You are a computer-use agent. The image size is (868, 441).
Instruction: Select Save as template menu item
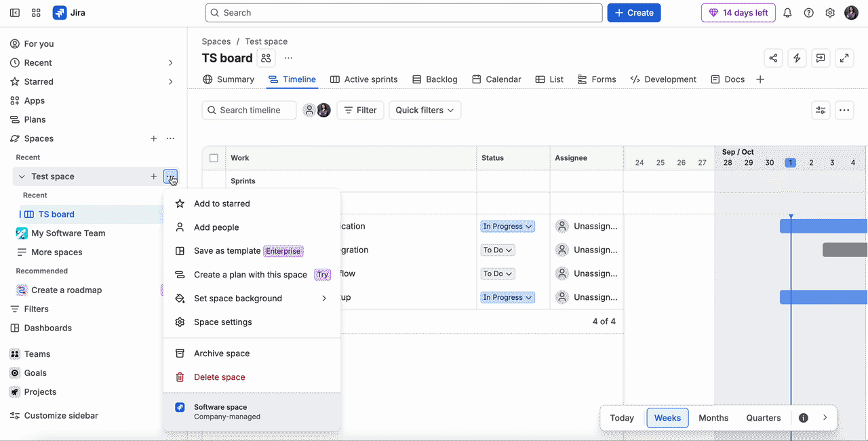[252, 251]
